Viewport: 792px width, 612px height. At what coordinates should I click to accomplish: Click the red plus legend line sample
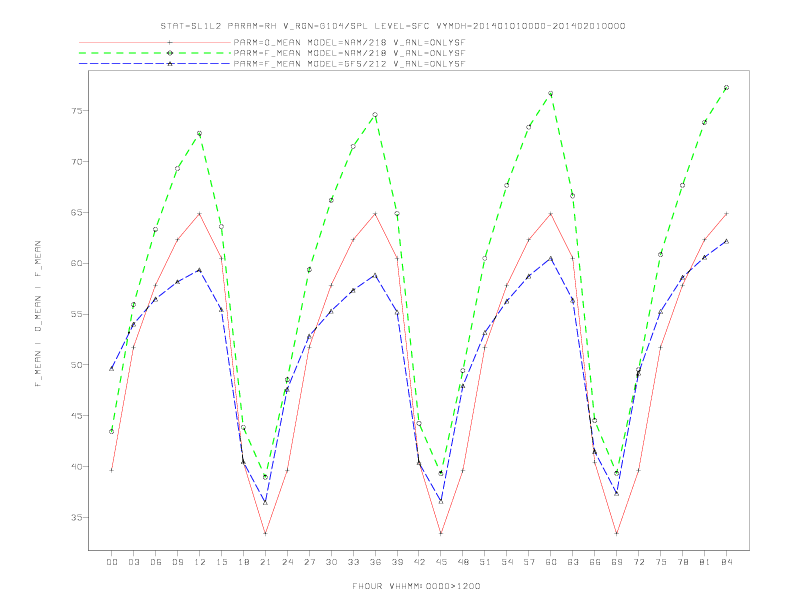point(155,43)
